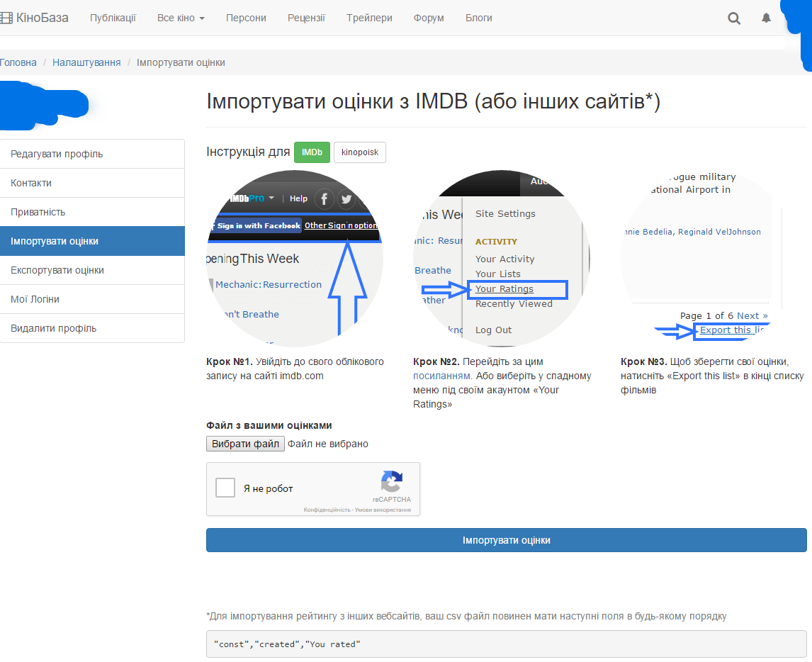Screen dimensions: 812x662
Task: Open Публікації in the top navigation
Action: 113,18
